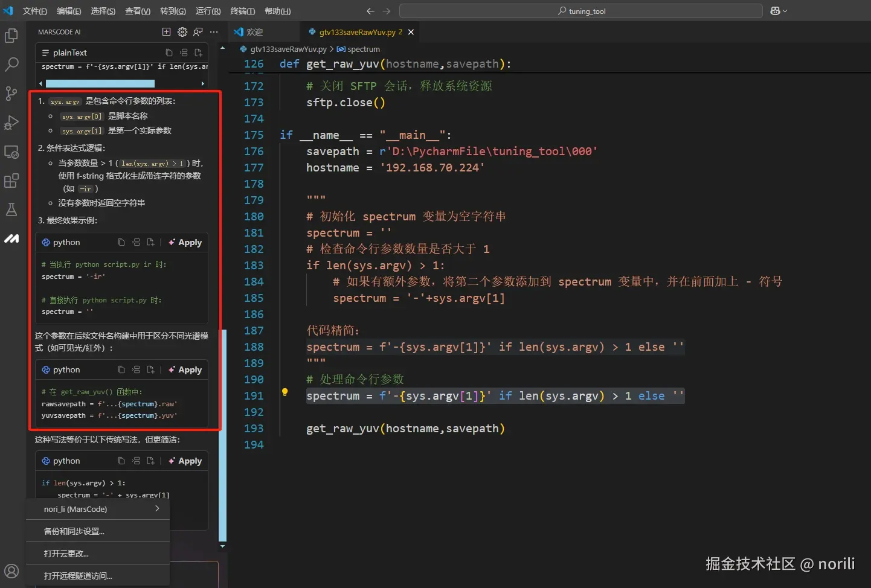This screenshot has width=871, height=588.
Task: Open the Source Control view
Action: click(11, 93)
